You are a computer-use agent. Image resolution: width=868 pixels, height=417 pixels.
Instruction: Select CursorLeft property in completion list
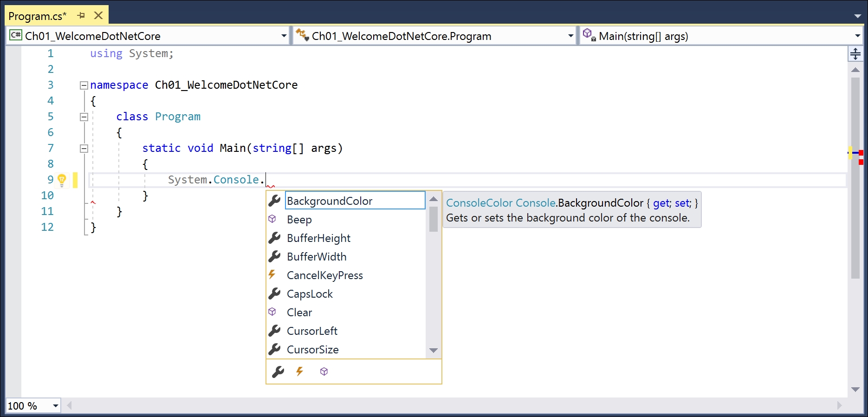pos(346,331)
